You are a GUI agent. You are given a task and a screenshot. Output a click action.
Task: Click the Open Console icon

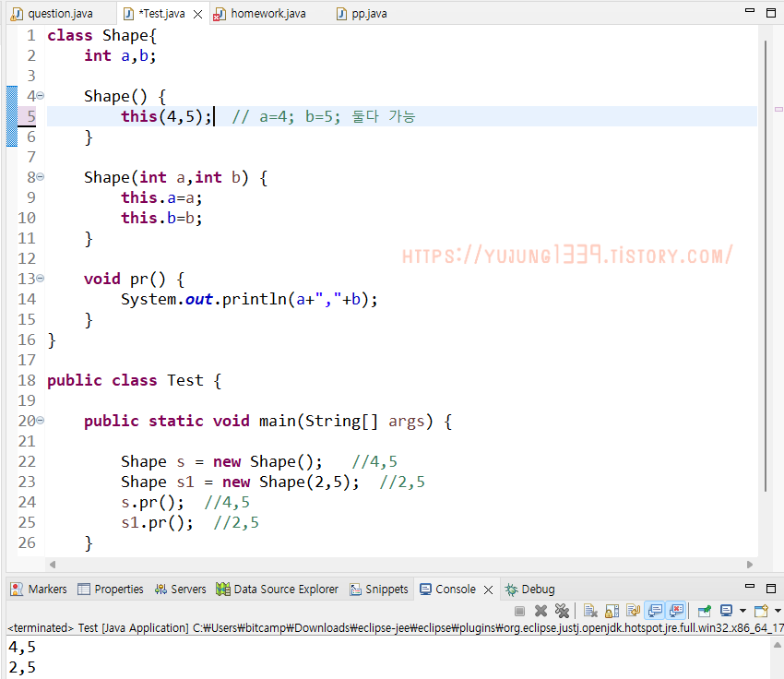pos(761,611)
